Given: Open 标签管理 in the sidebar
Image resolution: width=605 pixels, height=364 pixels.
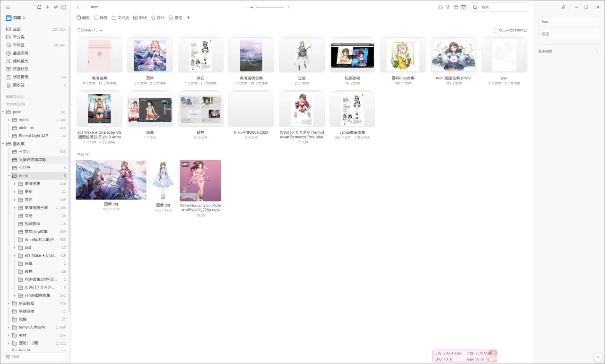Looking at the screenshot, I should [x=35, y=77].
